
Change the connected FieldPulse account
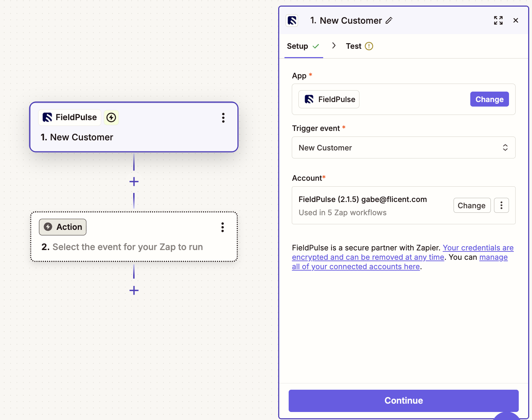(472, 205)
